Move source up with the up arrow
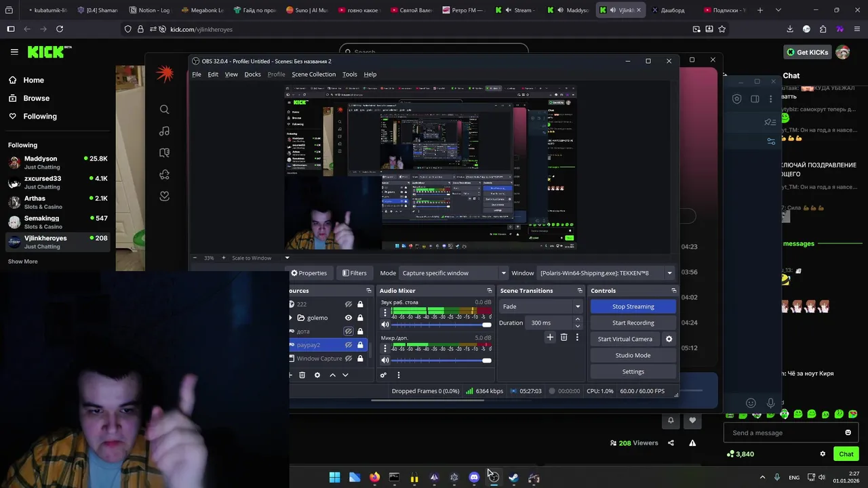 pos(332,375)
